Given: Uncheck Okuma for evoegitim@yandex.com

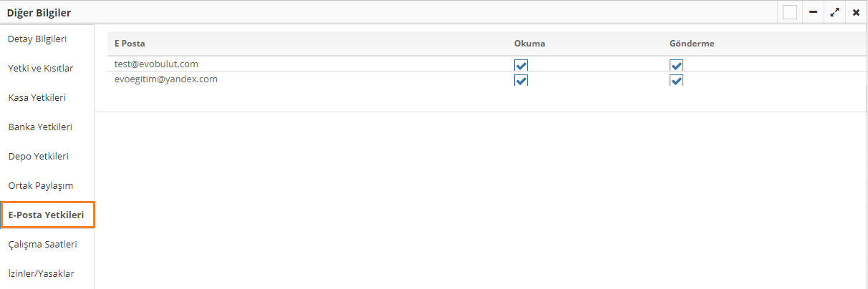Looking at the screenshot, I should tap(521, 80).
